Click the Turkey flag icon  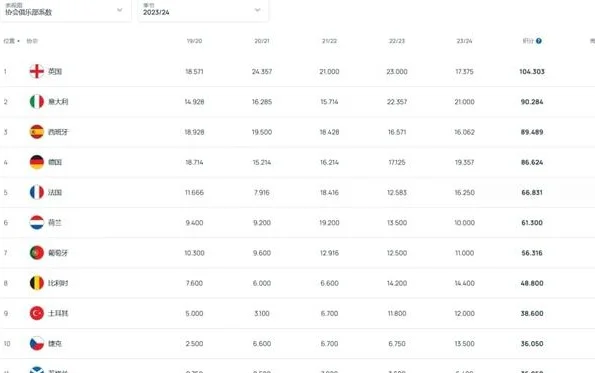37,313
